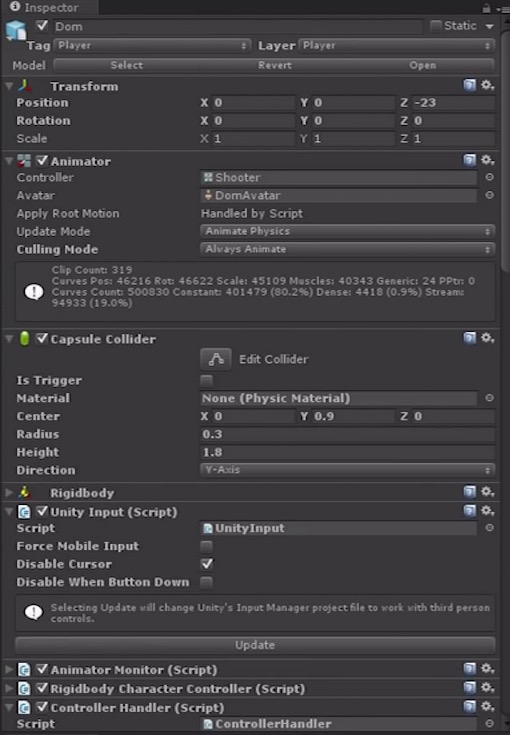This screenshot has width=510, height=735.
Task: Click Model Select button
Action: [127, 65]
